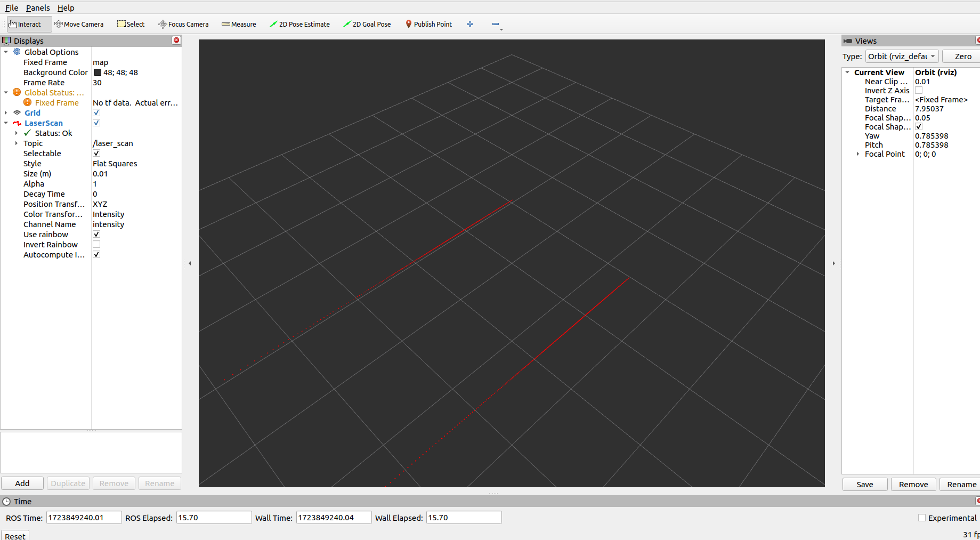Enable Invert Rainbow for LaserScan
980x540 pixels.
tap(96, 244)
